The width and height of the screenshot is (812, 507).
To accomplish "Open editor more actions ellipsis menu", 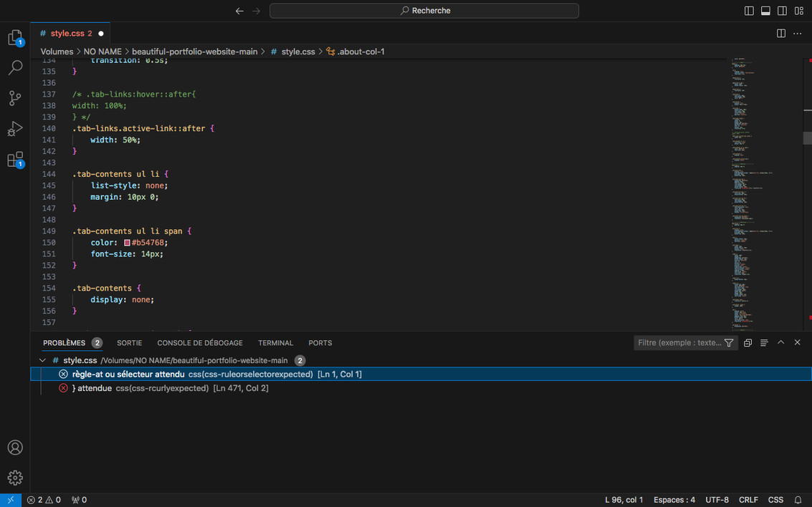I will click(x=798, y=33).
